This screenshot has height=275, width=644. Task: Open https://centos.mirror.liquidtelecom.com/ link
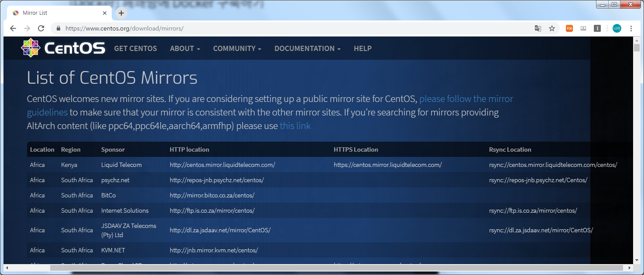coord(388,165)
